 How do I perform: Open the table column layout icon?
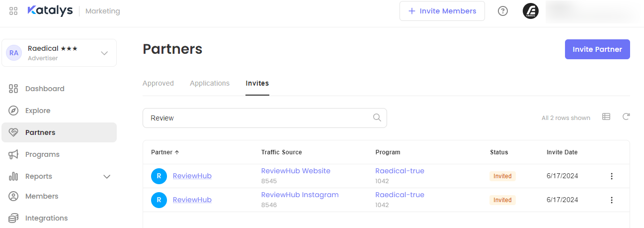tap(606, 117)
